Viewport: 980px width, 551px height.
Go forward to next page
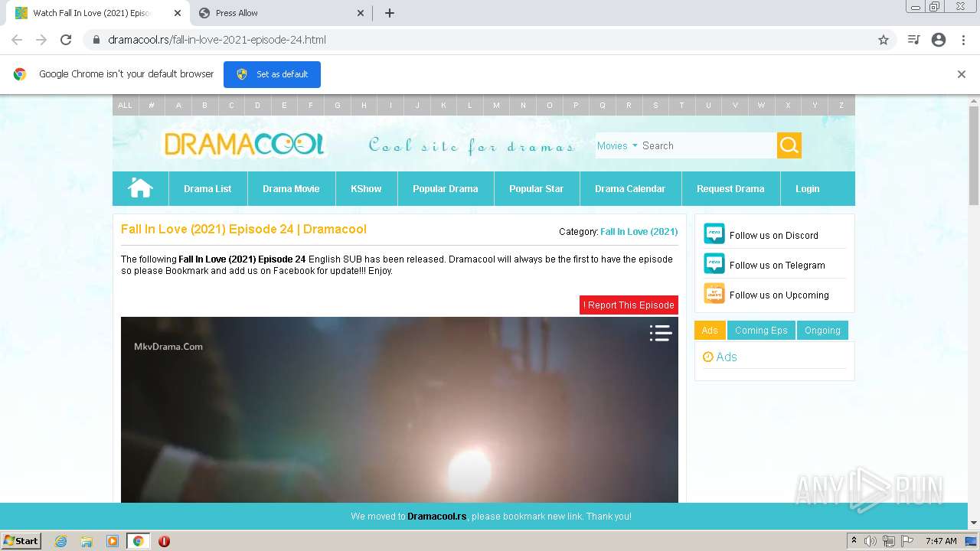tap(41, 40)
